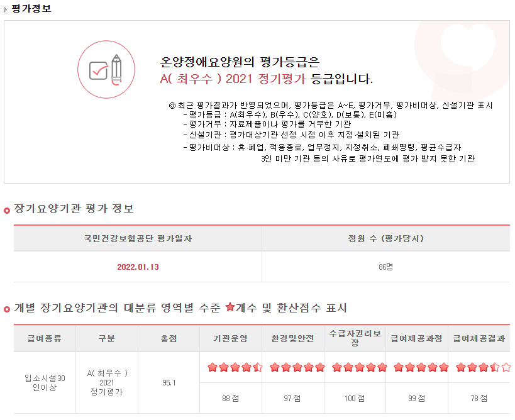Viewport: 515px width, 420px height.
Task: Click the 급여종류 column header
Action: (45, 338)
